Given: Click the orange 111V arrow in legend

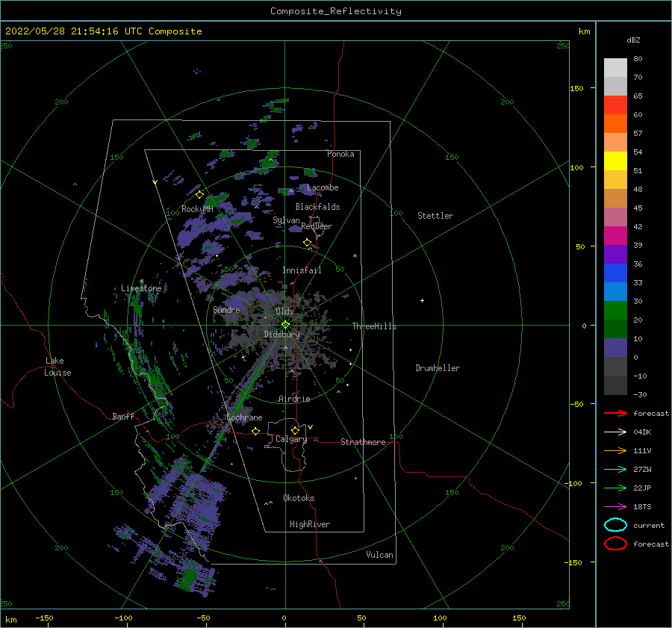Looking at the screenshot, I should coord(615,450).
